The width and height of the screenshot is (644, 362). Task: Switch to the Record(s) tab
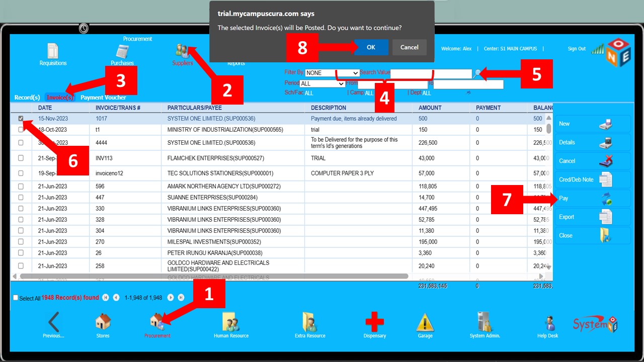click(27, 98)
